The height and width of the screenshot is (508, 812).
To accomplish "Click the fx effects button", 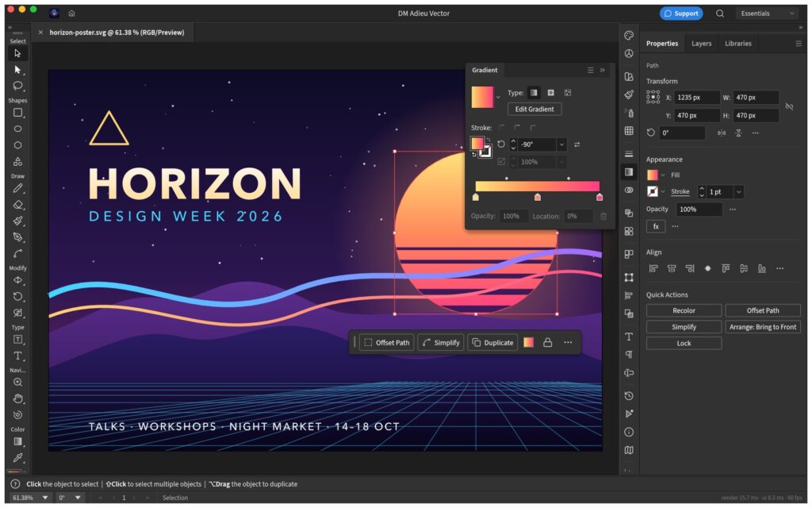I will coord(656,226).
